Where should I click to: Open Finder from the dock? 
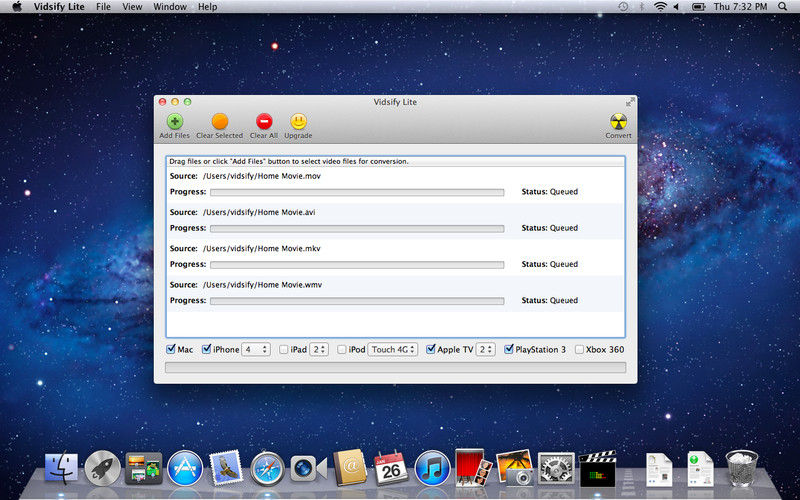coord(61,467)
